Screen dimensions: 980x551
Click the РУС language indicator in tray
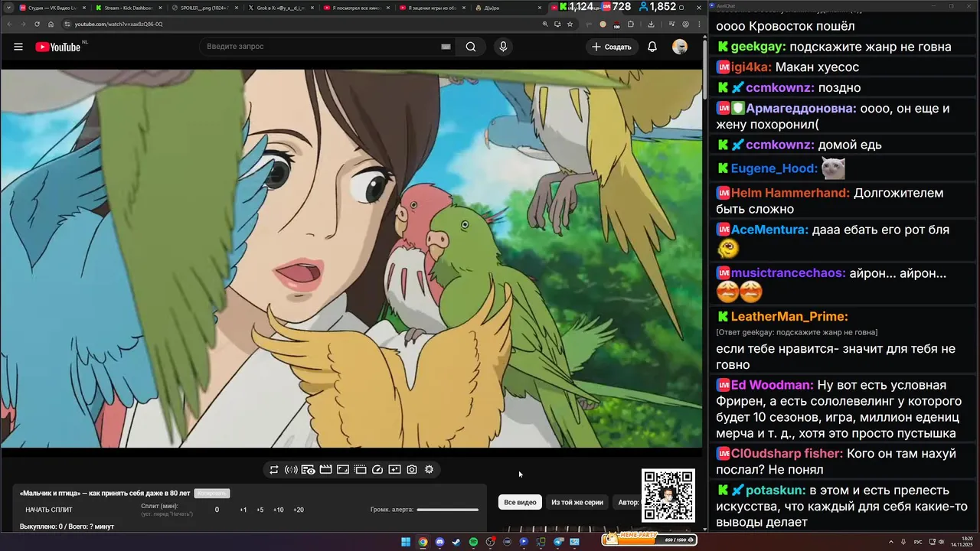(918, 542)
